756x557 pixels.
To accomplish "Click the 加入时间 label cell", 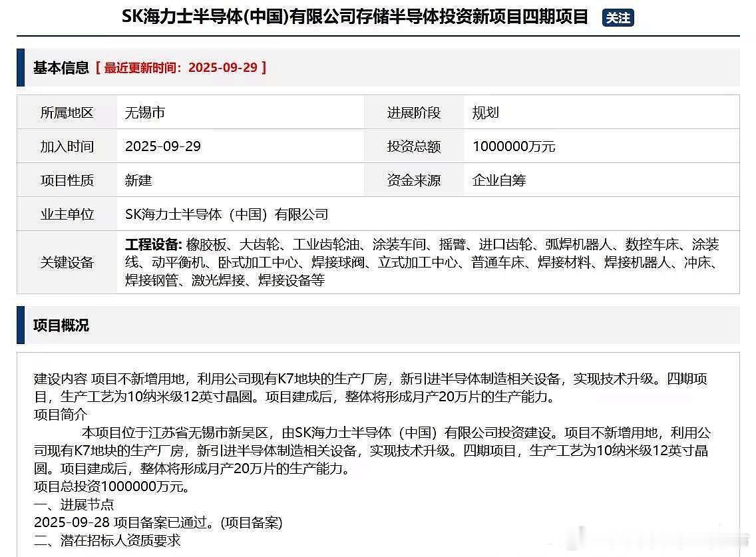I will pos(67,146).
